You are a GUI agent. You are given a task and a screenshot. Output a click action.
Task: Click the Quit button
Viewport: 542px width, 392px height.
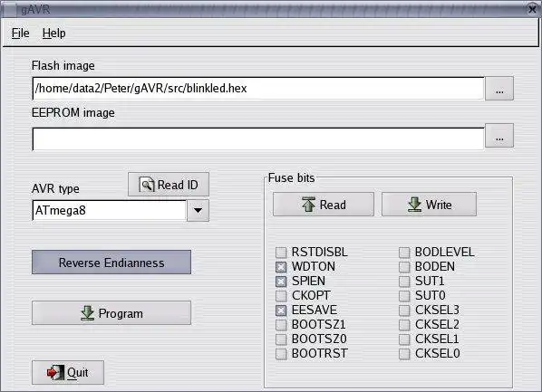point(68,372)
